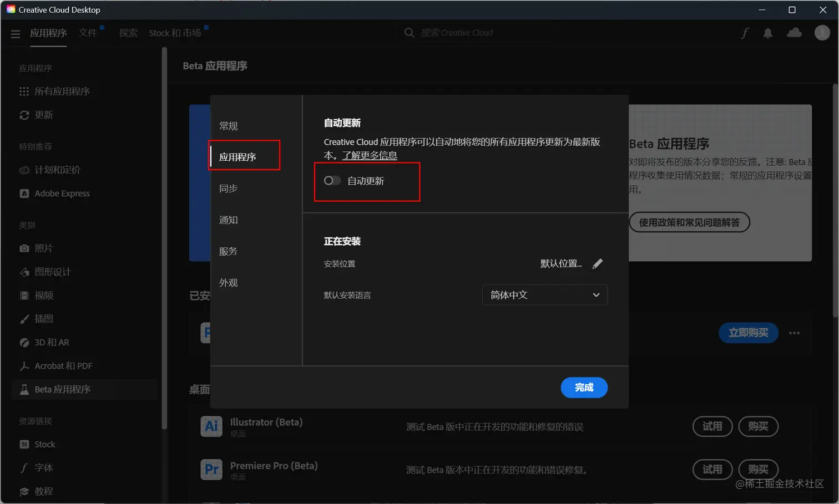Click the 图形设计 category icon

pyautogui.click(x=24, y=272)
